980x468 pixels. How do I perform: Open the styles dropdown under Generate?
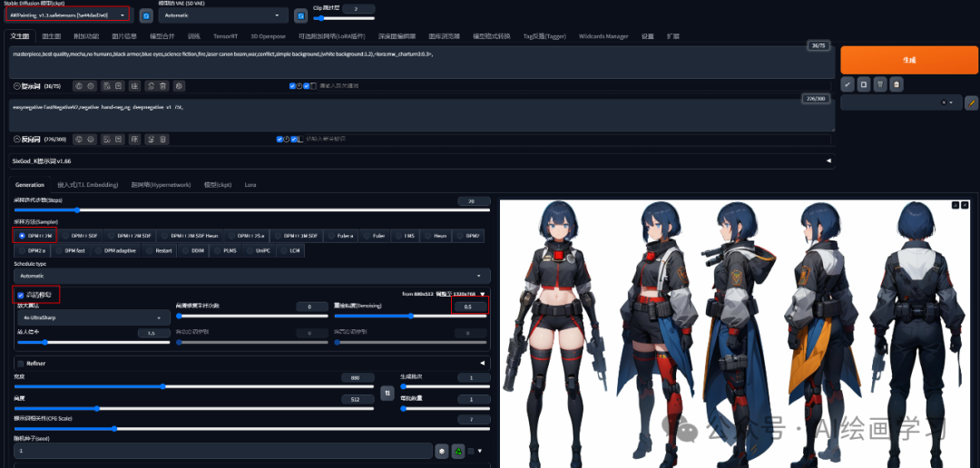901,102
